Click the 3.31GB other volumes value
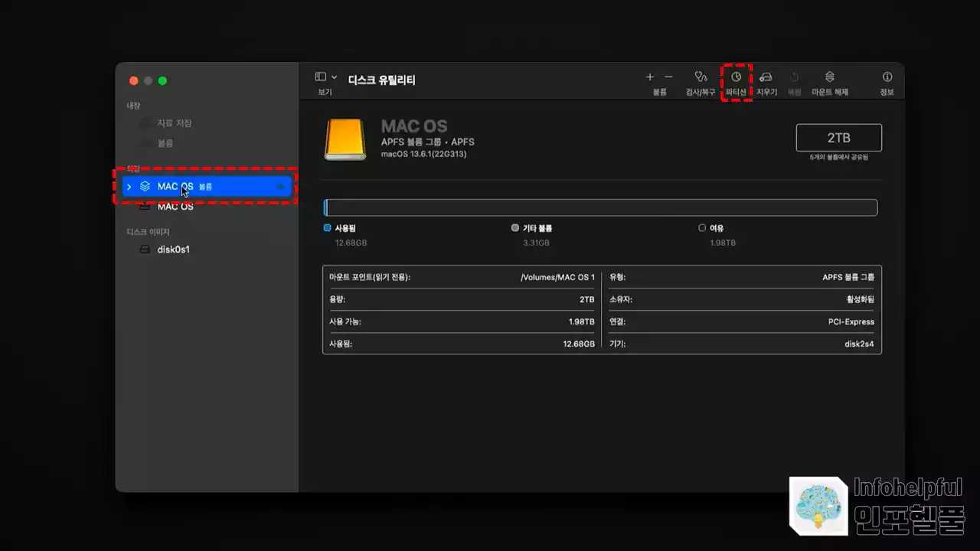The image size is (980, 551). (536, 243)
